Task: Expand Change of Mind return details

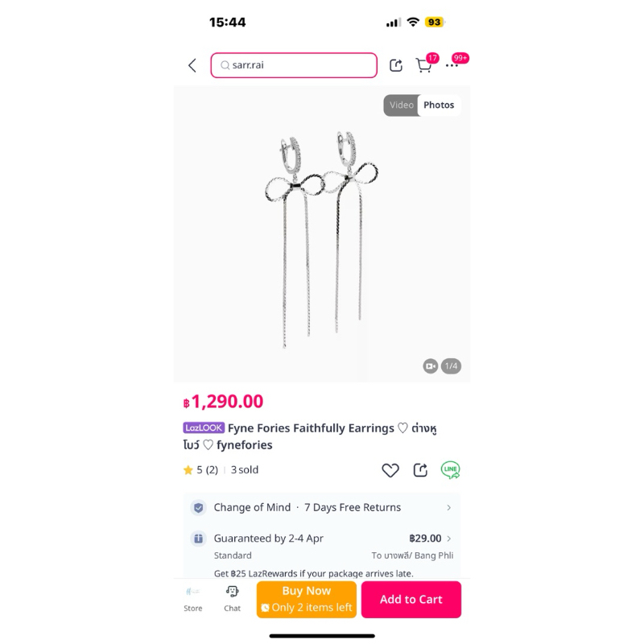Action: [321, 508]
